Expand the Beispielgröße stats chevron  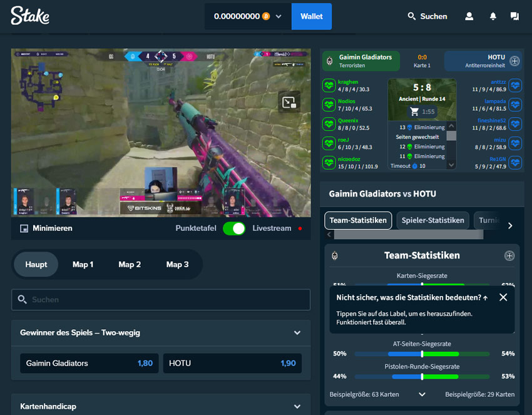tap(422, 394)
